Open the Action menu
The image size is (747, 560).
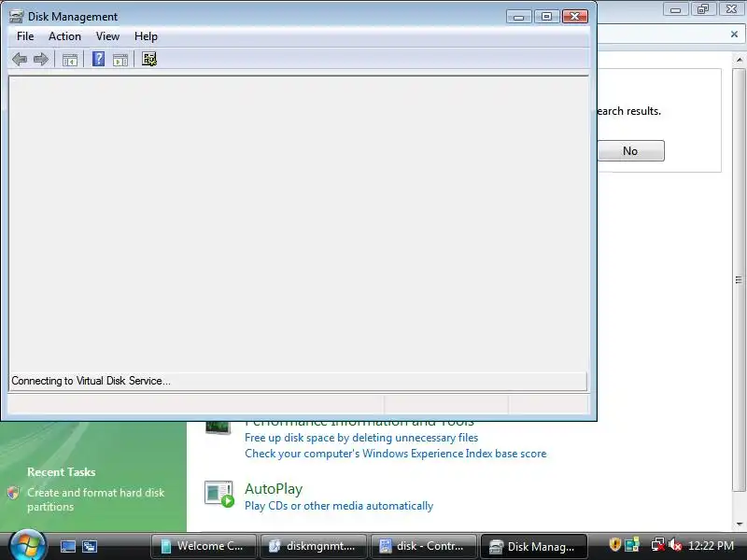64,36
